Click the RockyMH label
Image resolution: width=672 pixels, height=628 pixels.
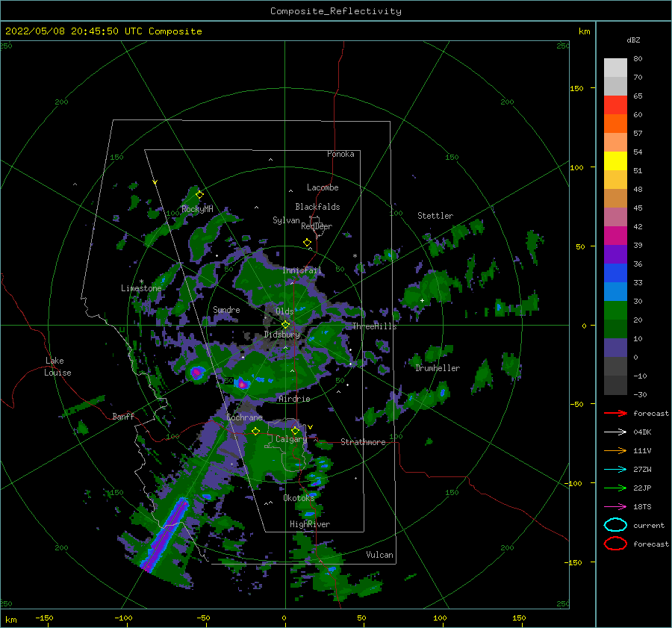[x=197, y=209]
